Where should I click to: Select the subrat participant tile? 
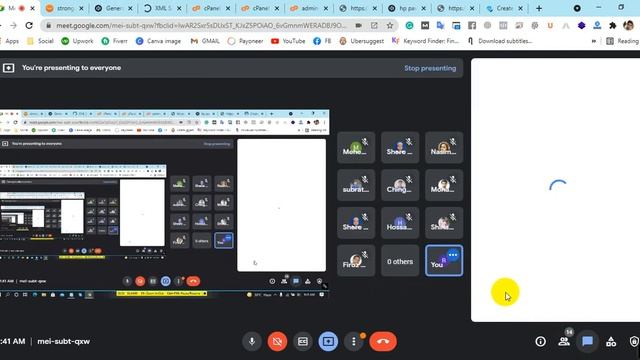point(356,185)
